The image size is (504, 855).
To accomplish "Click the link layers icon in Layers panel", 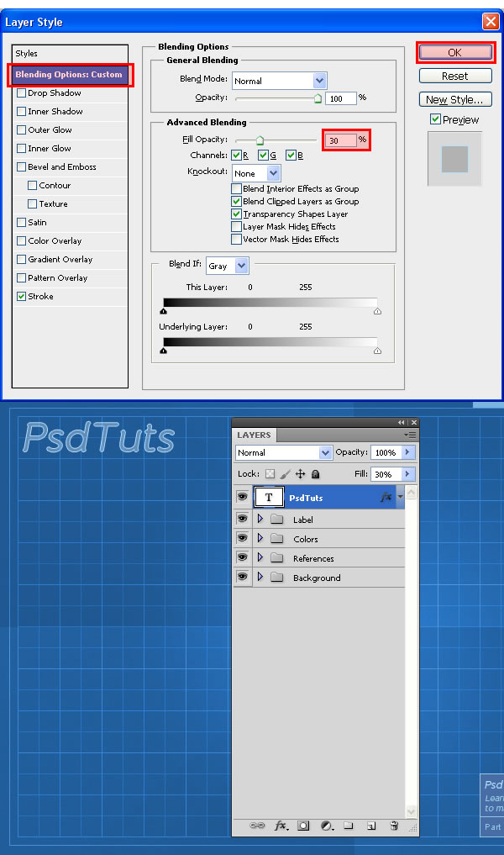I will coord(257,826).
